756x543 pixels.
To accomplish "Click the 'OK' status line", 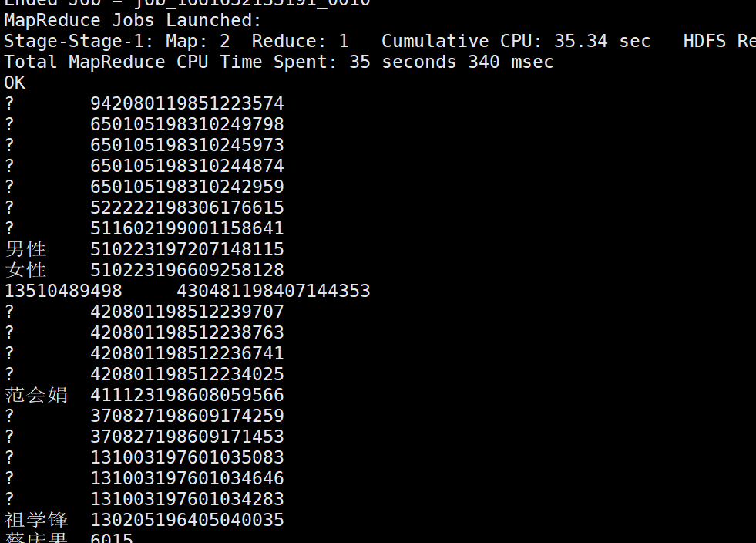I will [15, 83].
